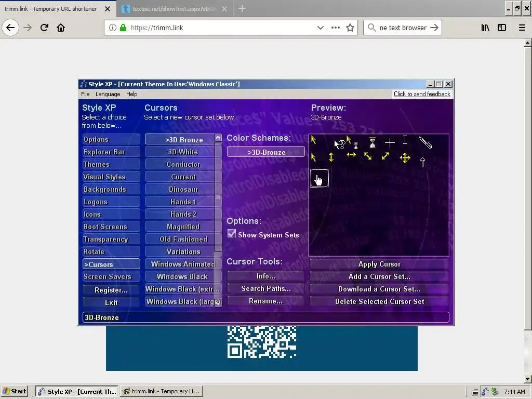Click the Style XP tray icon
Viewport: 532px width, 399px height.
[485, 392]
